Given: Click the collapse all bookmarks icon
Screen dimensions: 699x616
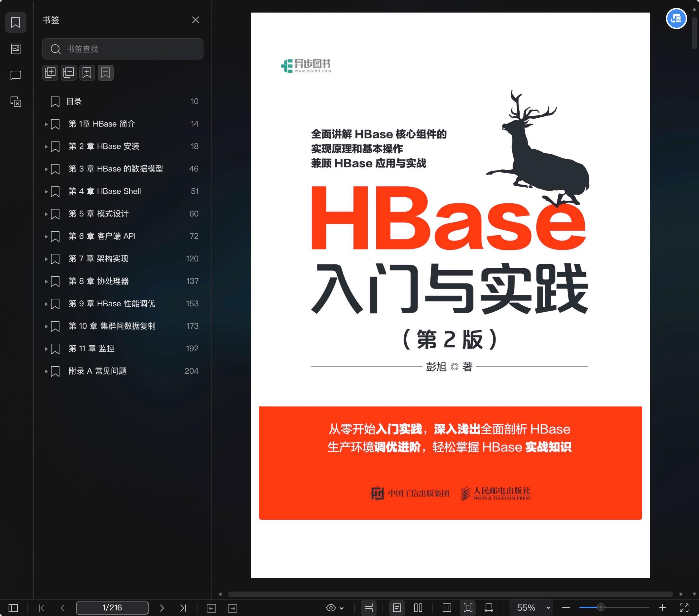Looking at the screenshot, I should (69, 72).
